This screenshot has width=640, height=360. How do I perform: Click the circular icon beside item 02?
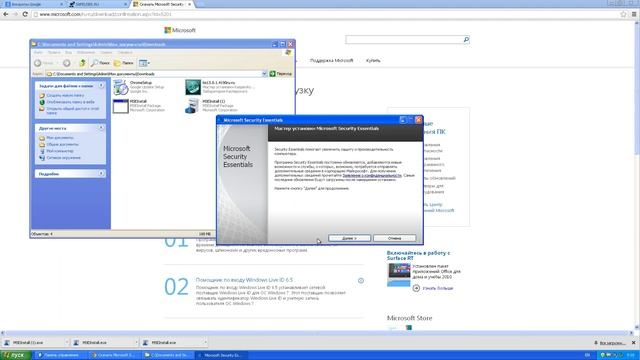click(x=361, y=281)
